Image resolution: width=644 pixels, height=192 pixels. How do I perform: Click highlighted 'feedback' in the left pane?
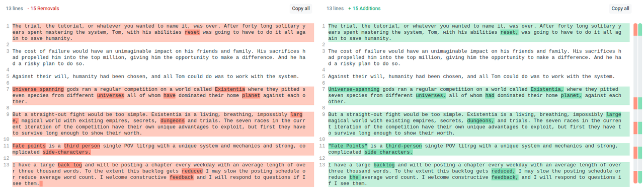(x=182, y=177)
